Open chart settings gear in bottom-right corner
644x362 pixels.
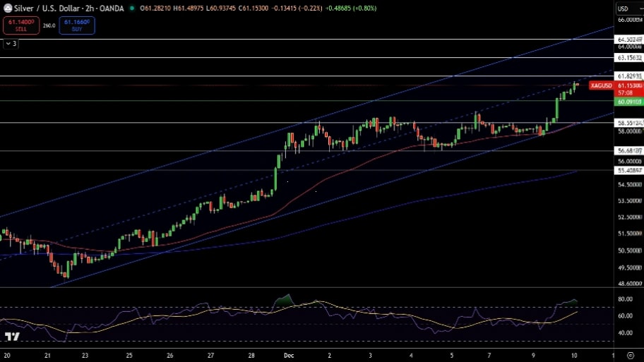tap(629, 356)
